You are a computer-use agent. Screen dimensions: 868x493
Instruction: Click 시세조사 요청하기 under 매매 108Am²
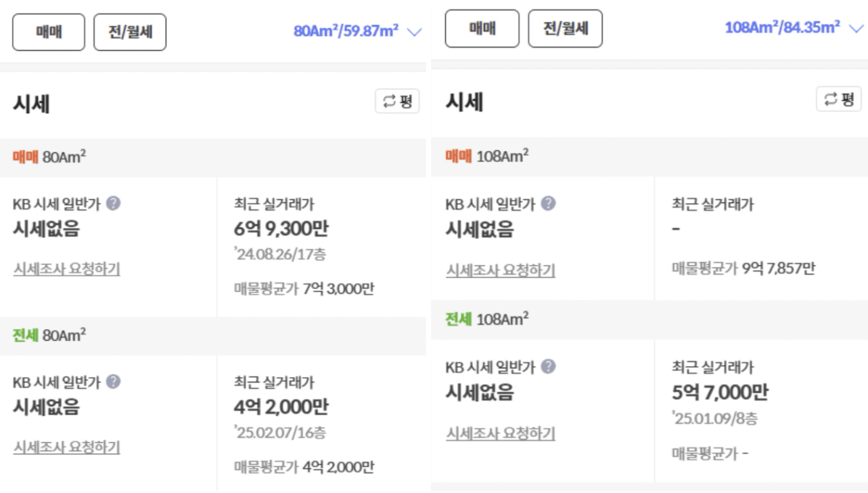coord(501,270)
